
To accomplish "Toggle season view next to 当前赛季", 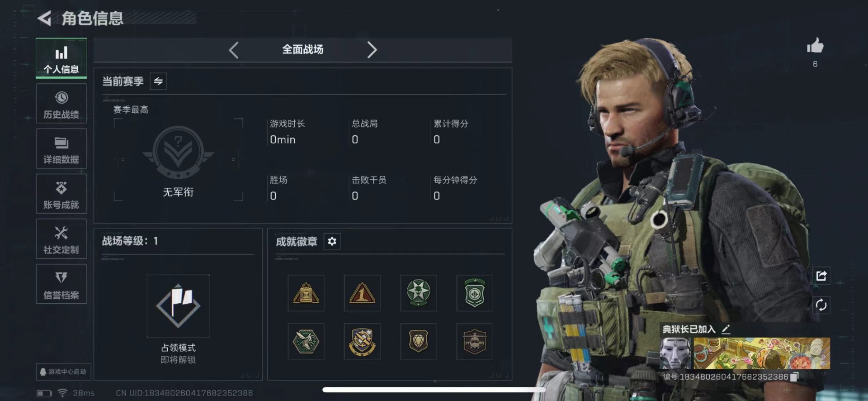I will point(158,81).
